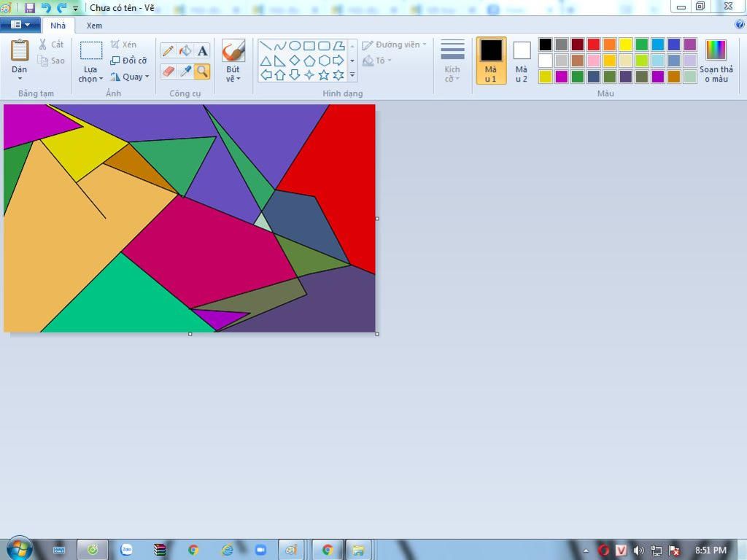Choose the Rounded rectangle shape
This screenshot has height=560, width=747.
tap(324, 46)
